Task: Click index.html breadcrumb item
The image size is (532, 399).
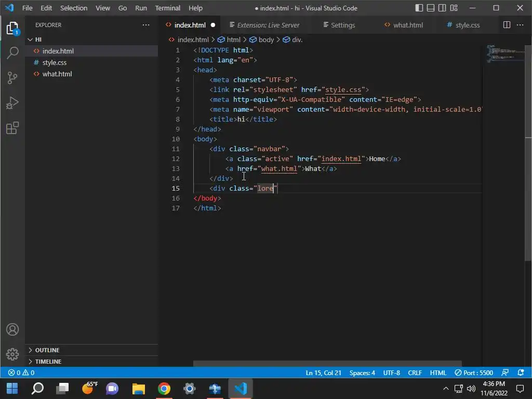Action: 189,39
